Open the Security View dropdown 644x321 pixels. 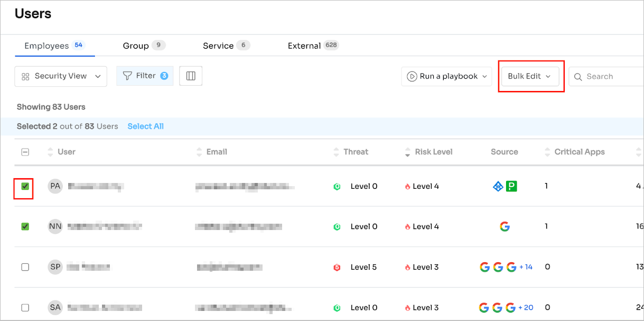61,76
